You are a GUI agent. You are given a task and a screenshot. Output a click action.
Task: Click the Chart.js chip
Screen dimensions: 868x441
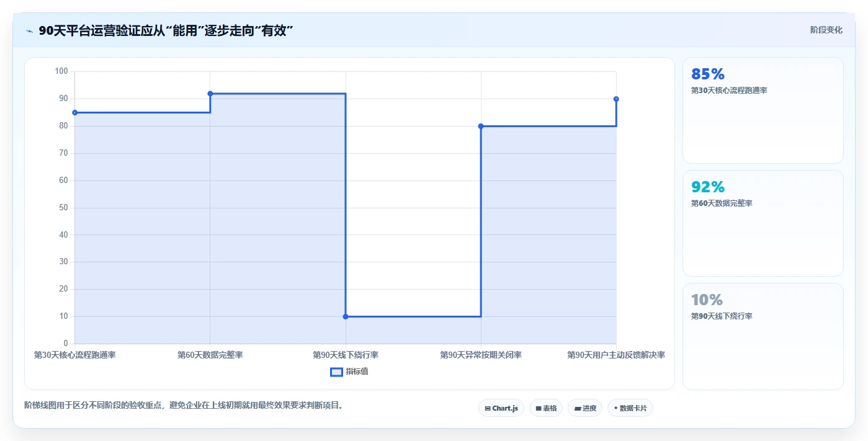(501, 408)
